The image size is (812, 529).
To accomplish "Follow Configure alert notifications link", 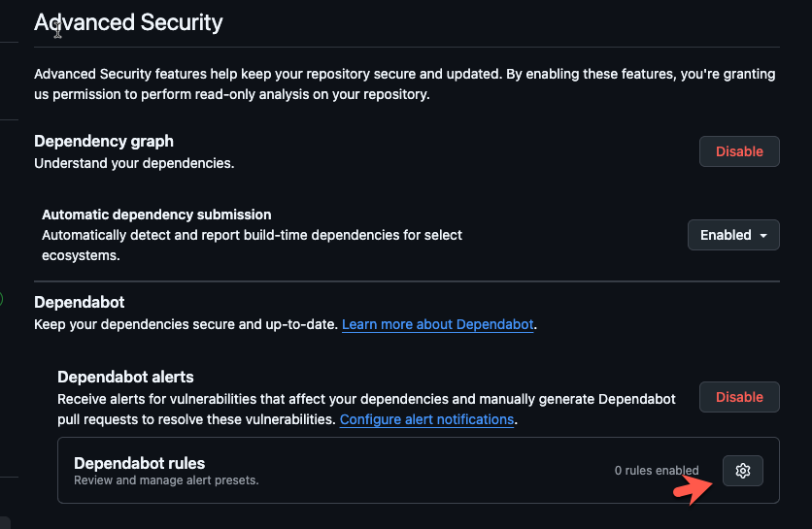I will [426, 419].
